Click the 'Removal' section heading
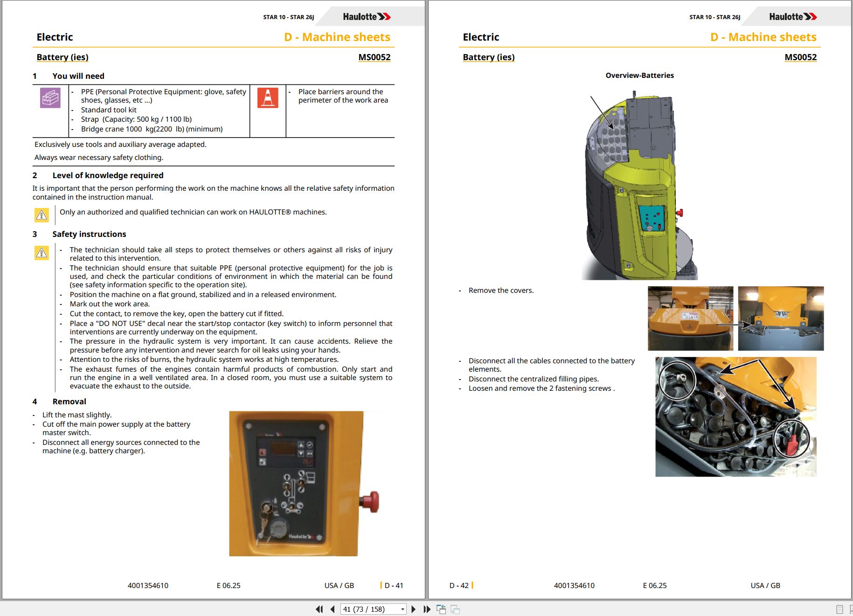The width and height of the screenshot is (853, 616). (69, 401)
